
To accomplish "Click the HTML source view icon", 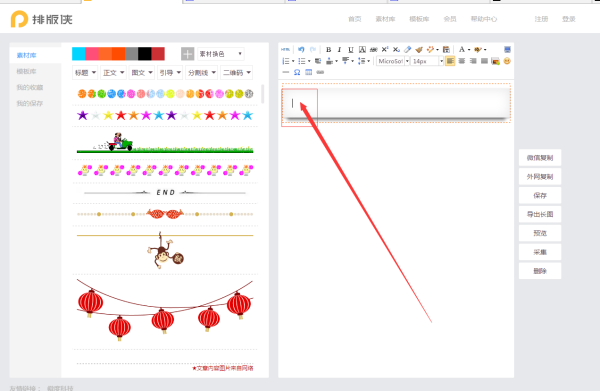I will [x=285, y=50].
